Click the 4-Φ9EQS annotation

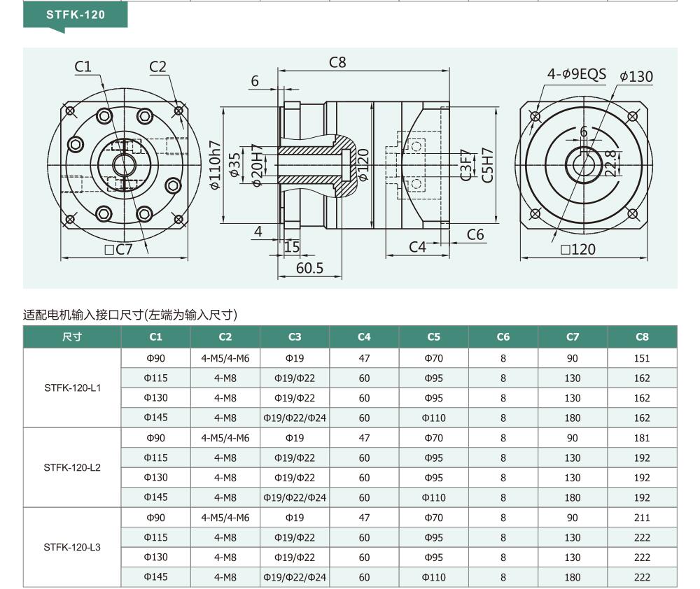(x=577, y=74)
